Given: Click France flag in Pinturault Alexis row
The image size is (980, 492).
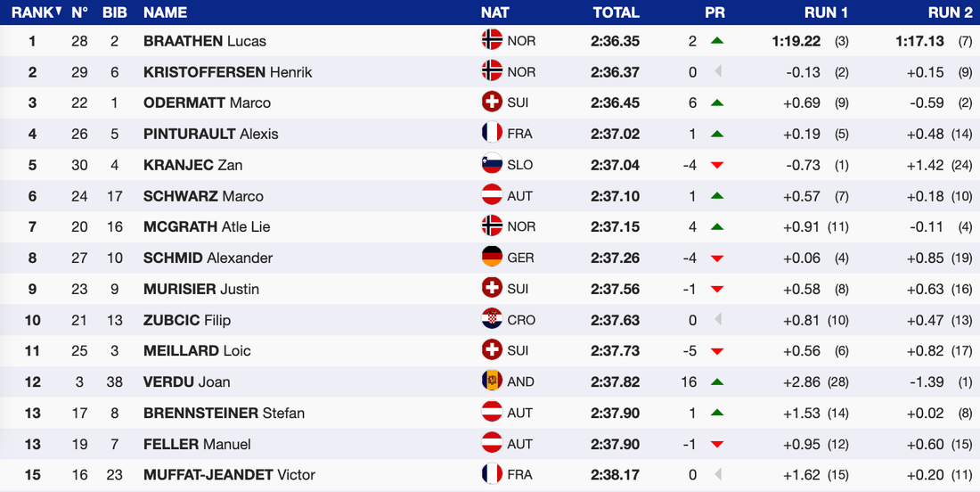Looking at the screenshot, I should (492, 134).
